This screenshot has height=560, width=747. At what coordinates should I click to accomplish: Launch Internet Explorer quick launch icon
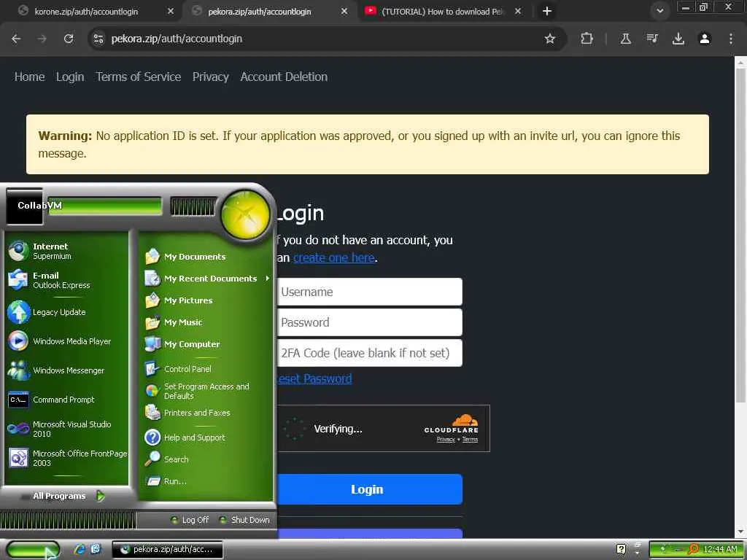point(80,550)
